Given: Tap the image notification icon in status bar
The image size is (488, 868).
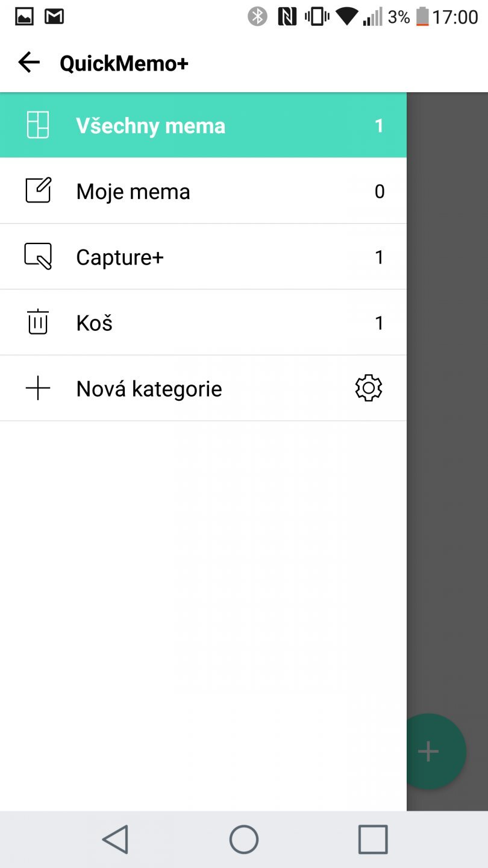Looking at the screenshot, I should pyautogui.click(x=24, y=16).
